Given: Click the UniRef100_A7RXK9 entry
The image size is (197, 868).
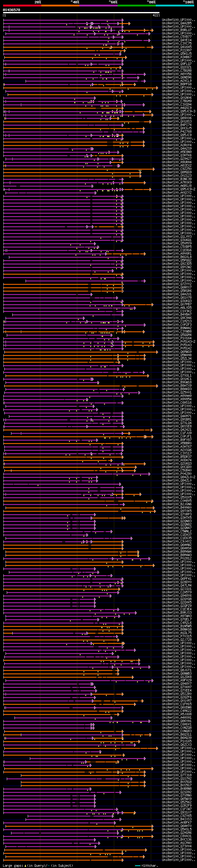Looking at the screenshot, I should click(x=176, y=182).
